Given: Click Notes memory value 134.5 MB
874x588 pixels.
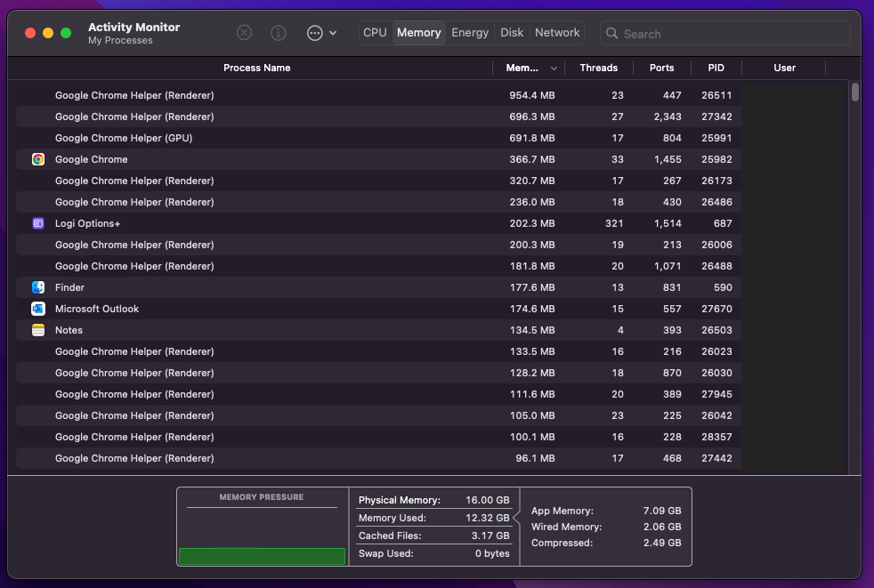Looking at the screenshot, I should coord(532,330).
